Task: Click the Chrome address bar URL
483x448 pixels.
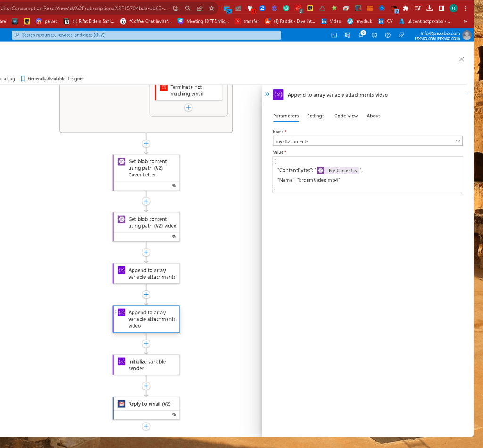Action: pyautogui.click(x=84, y=8)
